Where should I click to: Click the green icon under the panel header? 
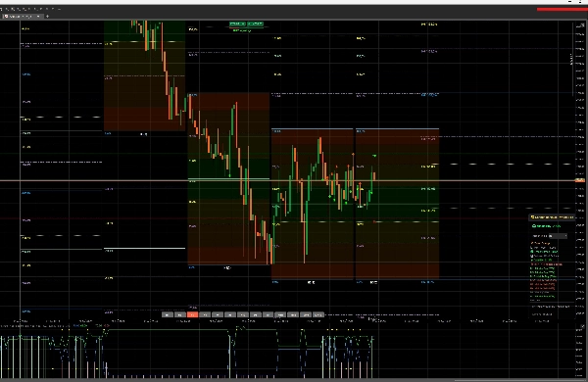point(534,226)
